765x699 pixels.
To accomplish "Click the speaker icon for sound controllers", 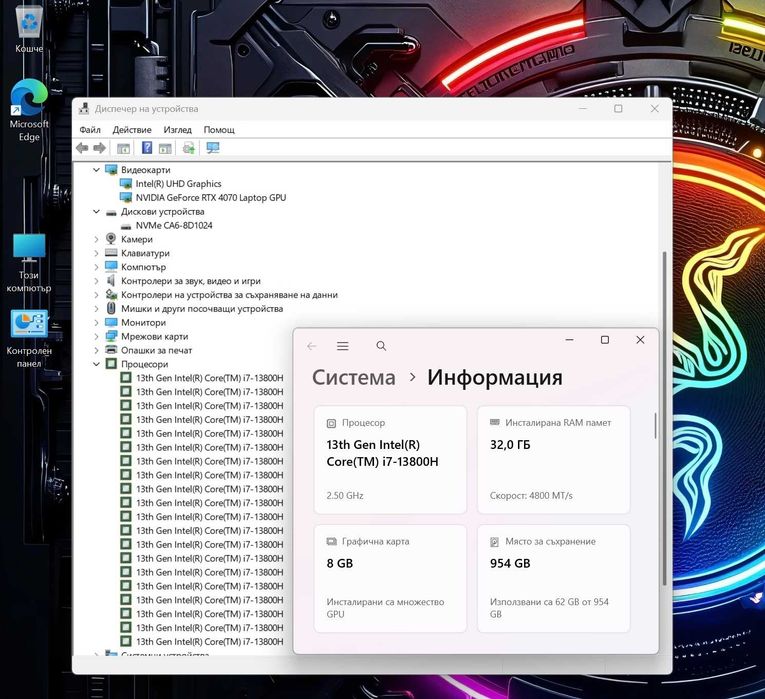I will pyautogui.click(x=111, y=280).
